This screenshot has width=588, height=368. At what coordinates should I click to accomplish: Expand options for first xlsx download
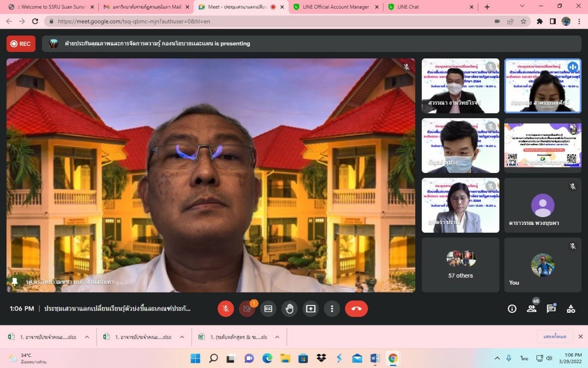click(87, 337)
